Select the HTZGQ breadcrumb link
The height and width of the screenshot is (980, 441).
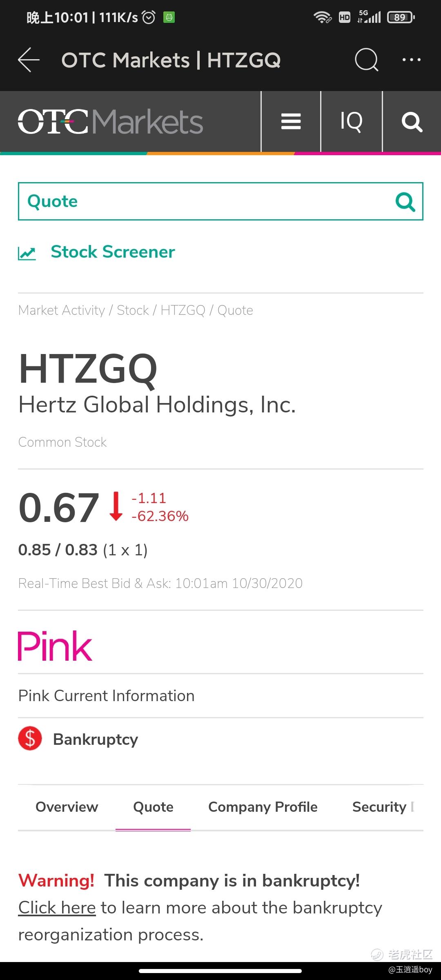coord(183,310)
